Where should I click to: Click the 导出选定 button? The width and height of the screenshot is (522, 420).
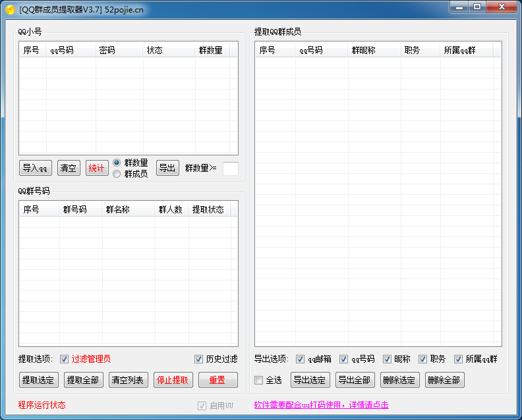[x=310, y=380]
